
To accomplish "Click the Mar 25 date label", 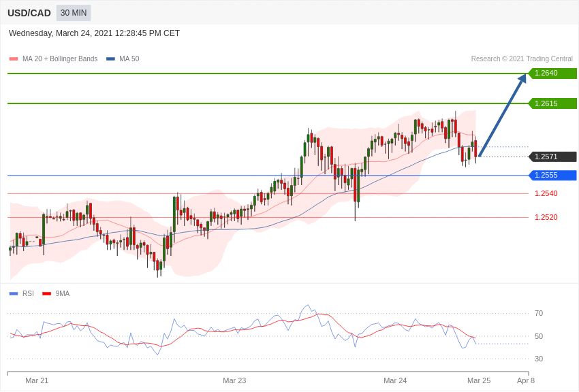I will pyautogui.click(x=479, y=380).
